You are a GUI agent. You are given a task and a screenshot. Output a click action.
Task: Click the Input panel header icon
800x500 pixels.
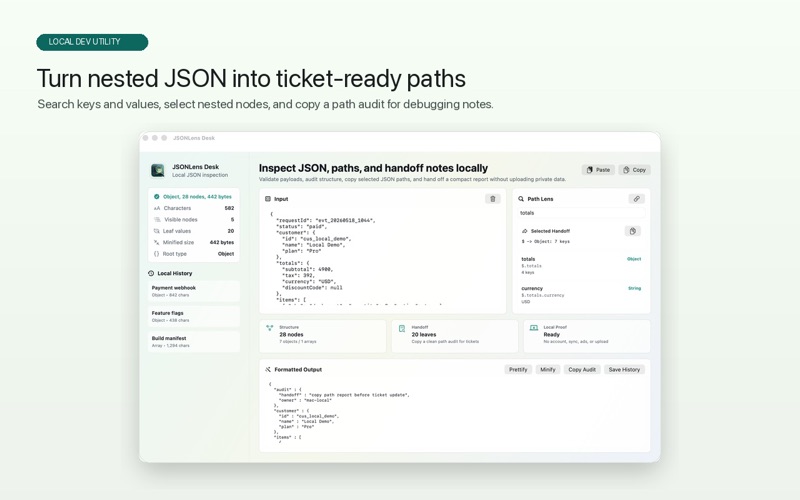[268, 199]
